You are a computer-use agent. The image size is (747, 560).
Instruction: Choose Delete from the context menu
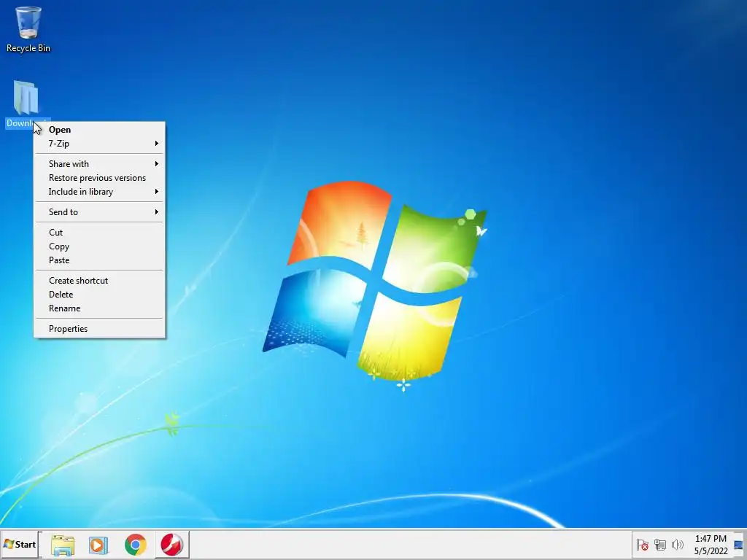[x=99, y=295]
